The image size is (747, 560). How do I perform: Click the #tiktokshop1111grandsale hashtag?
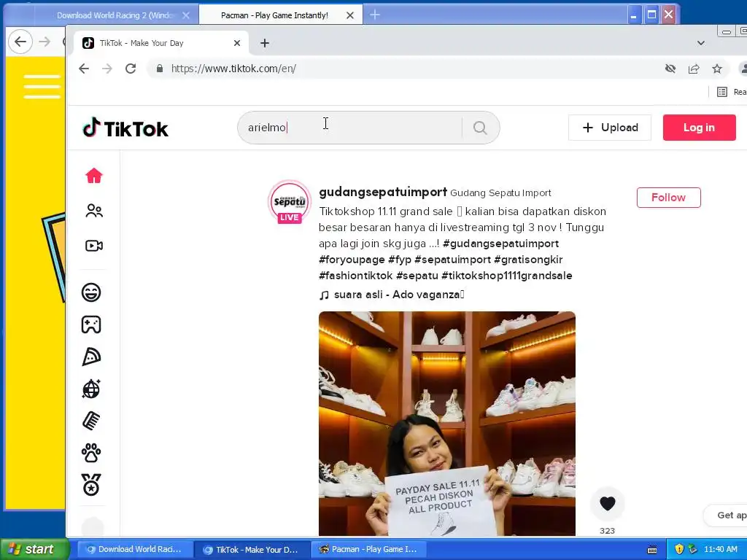coord(506,276)
